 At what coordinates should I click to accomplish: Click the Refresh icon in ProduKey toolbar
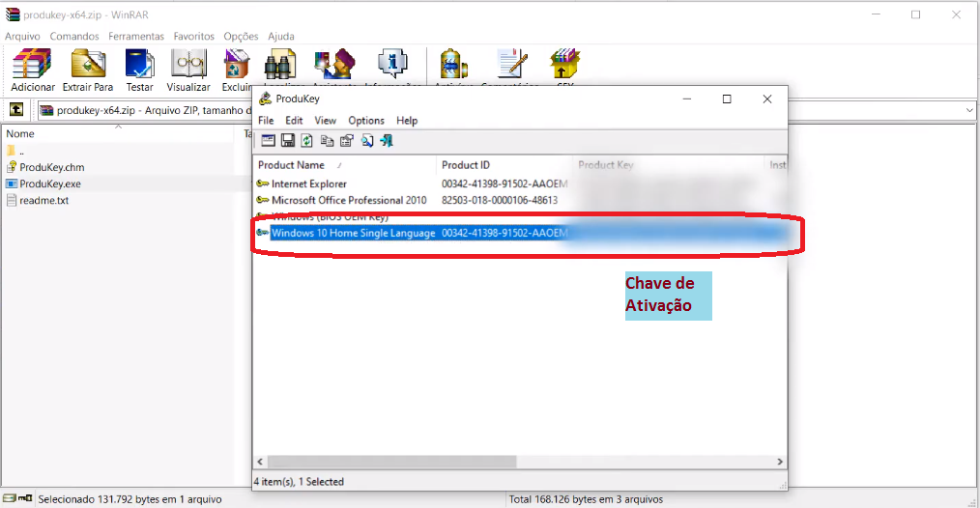[x=307, y=141]
